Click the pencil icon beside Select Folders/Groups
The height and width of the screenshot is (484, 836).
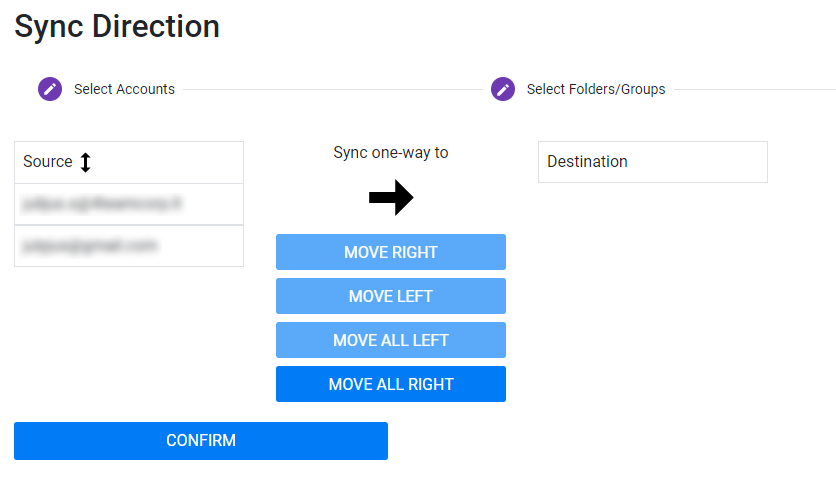(x=503, y=89)
